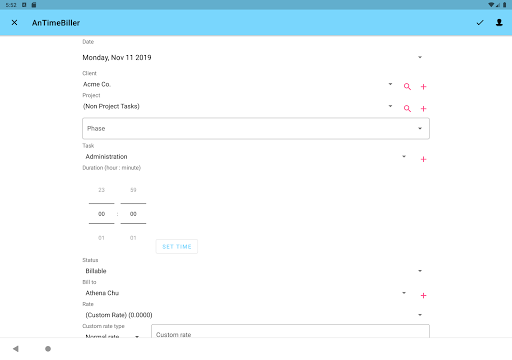Open Bill to dropdown showing Athena Chu
Screen dimensions: 512x360
click(x=246, y=293)
